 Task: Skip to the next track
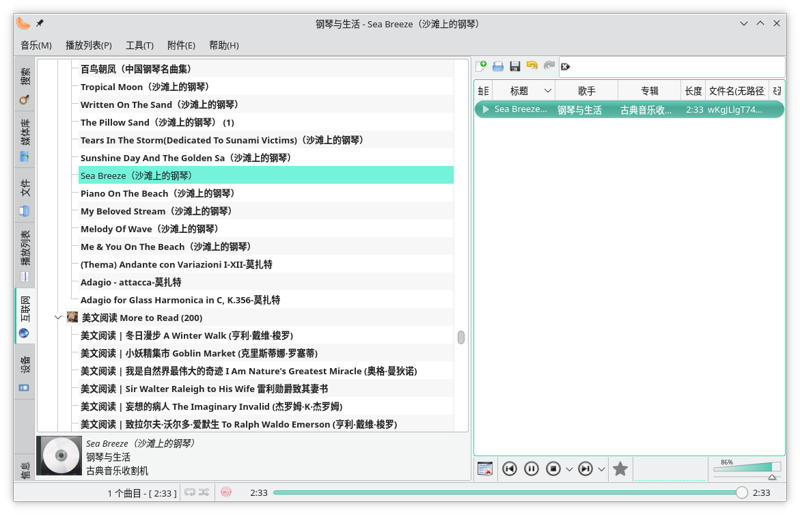585,468
